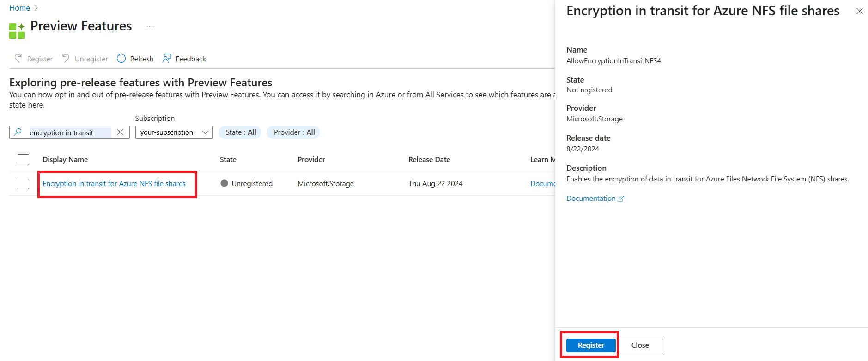Click the Microsoft.Storage table cell
The image size is (868, 361).
pyautogui.click(x=326, y=183)
